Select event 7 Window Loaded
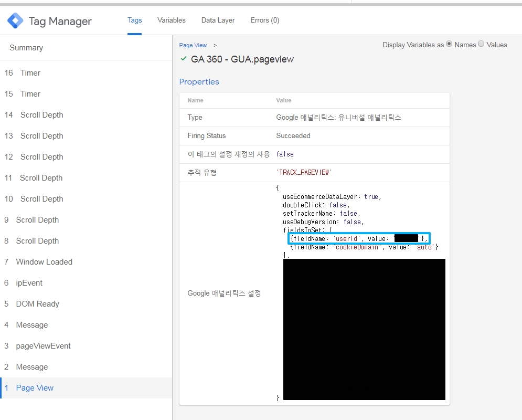Screen dimensions: 522x420 [86, 262]
